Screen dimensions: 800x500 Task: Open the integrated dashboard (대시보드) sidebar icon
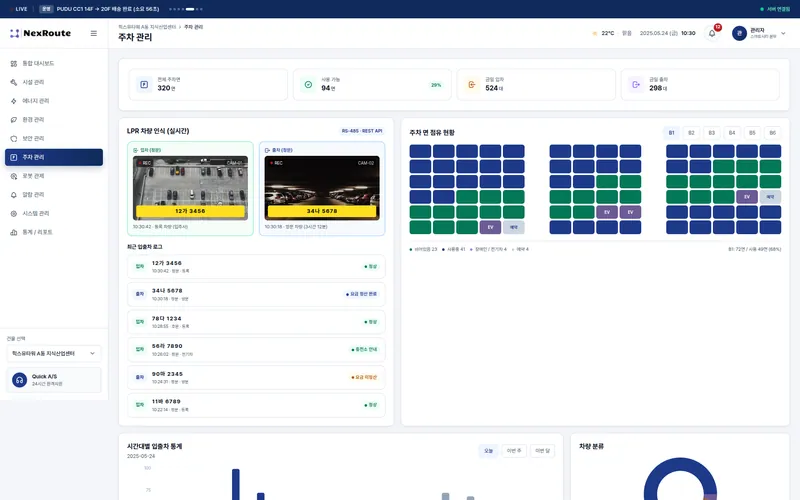[14, 64]
